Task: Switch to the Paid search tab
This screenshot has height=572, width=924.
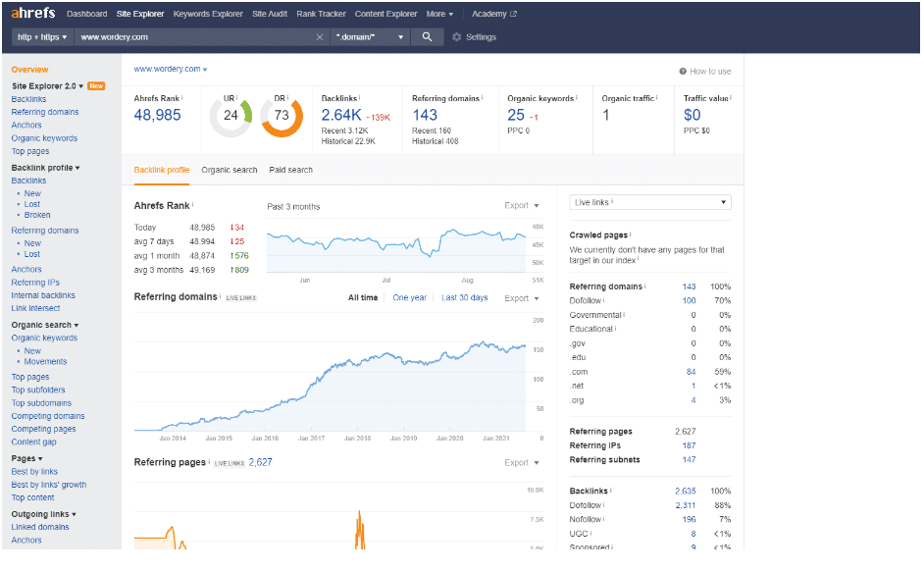Action: [291, 170]
